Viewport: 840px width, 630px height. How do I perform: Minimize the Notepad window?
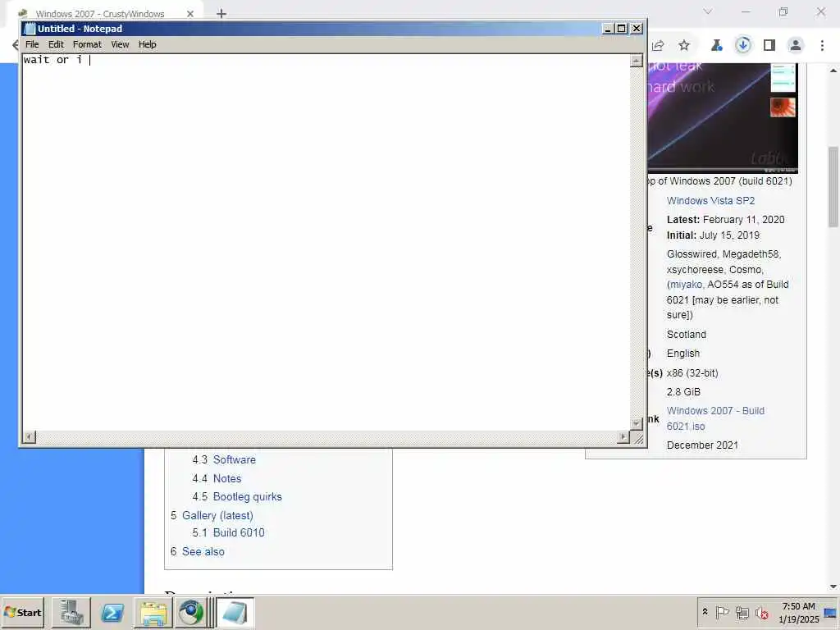point(608,29)
